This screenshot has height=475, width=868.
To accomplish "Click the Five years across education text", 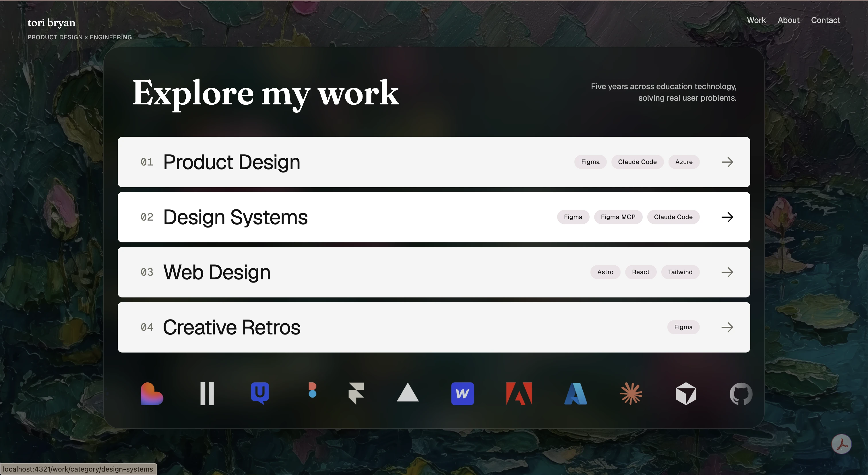I will point(663,92).
